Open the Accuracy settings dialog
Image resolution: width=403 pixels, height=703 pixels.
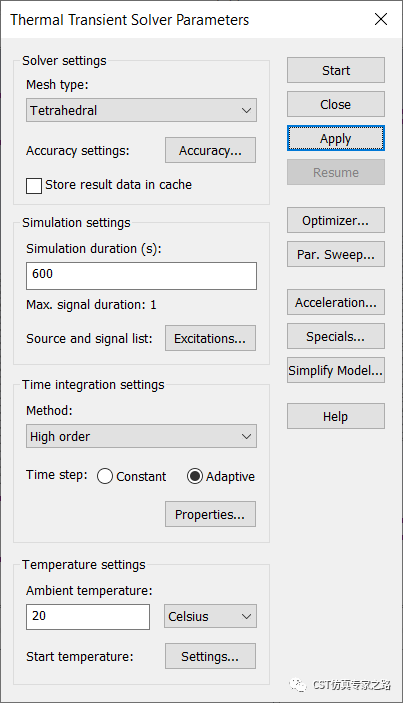(x=210, y=150)
